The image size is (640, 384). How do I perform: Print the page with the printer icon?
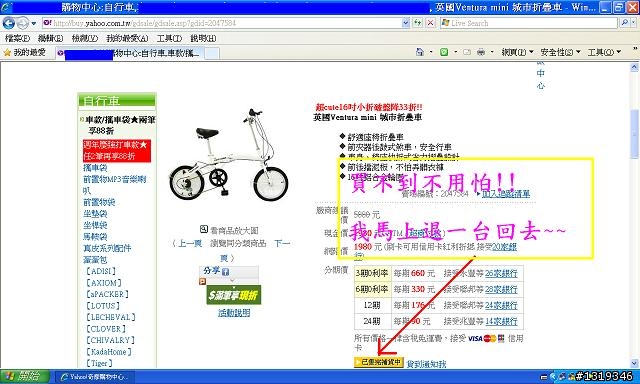coord(481,52)
